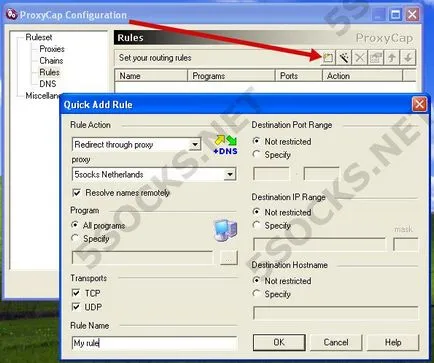Viewport: 434px width, 363px height.
Task: Click the Action column header
Action: pyautogui.click(x=363, y=76)
